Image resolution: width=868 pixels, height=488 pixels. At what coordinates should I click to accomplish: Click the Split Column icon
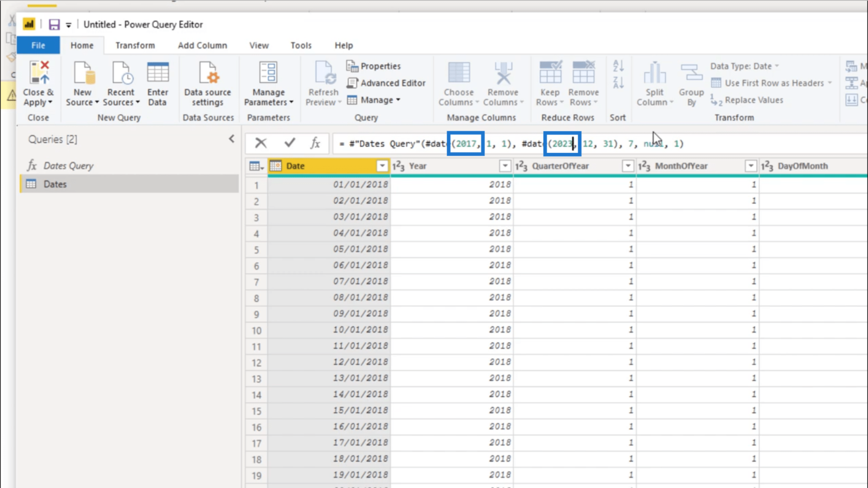pos(655,72)
